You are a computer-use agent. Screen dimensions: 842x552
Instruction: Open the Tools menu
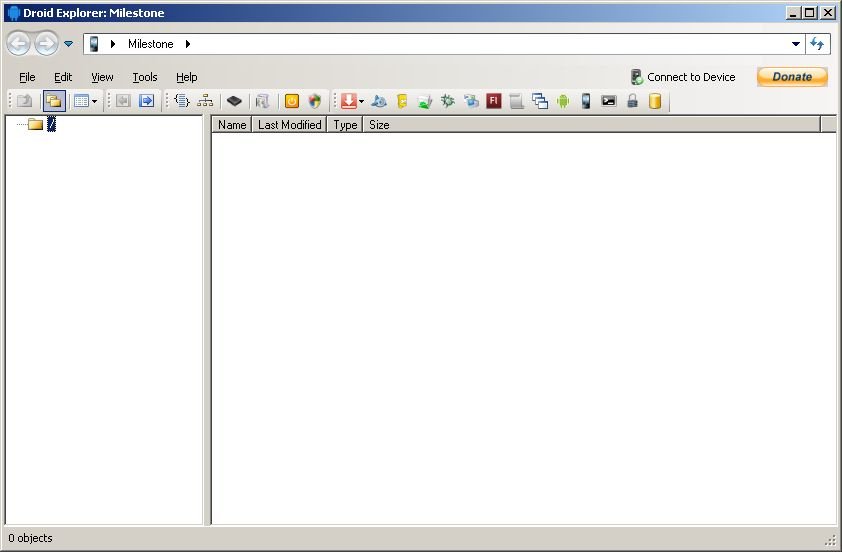click(145, 77)
